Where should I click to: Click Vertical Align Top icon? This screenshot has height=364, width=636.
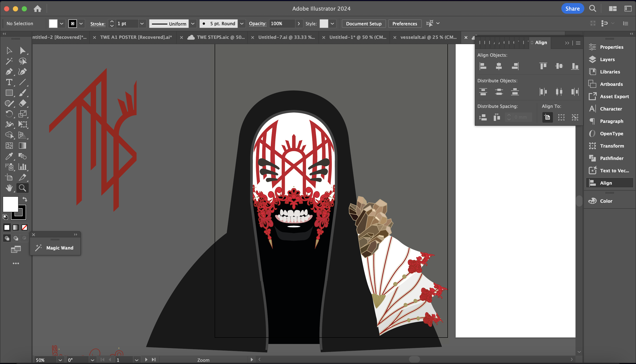point(543,66)
